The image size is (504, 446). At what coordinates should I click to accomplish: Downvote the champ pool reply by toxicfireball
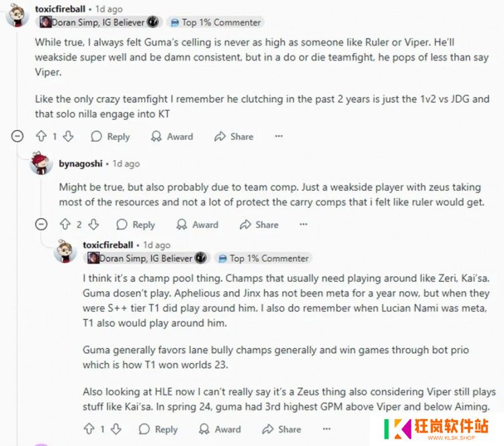tap(116, 429)
